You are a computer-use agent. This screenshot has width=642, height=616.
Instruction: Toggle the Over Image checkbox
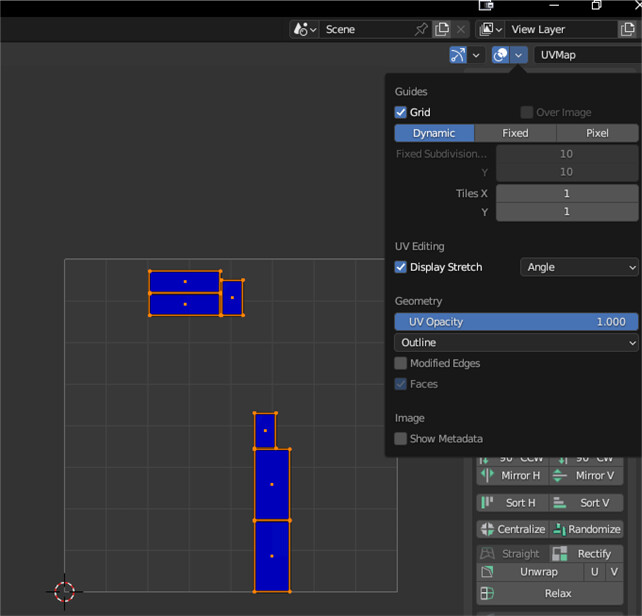pos(527,112)
